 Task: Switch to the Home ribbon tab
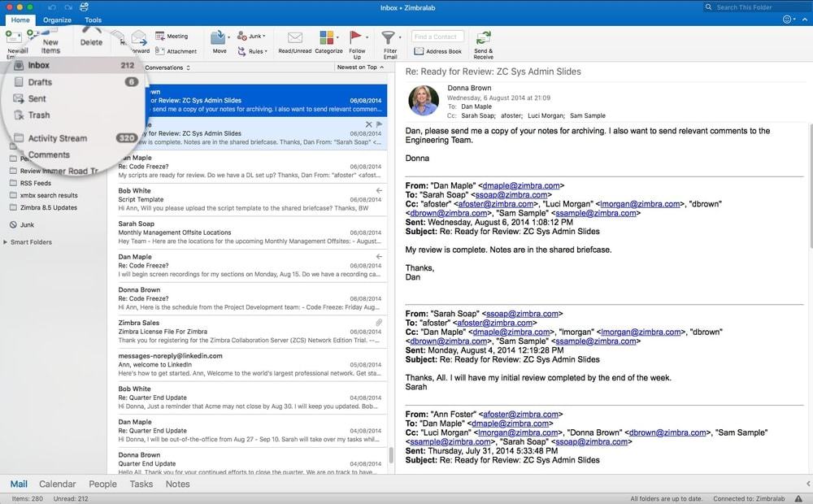pos(20,20)
